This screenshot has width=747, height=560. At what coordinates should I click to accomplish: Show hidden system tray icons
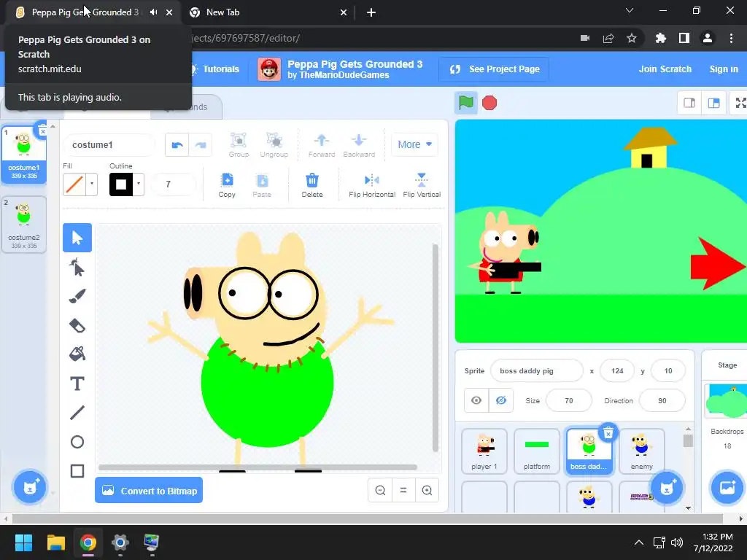point(639,542)
